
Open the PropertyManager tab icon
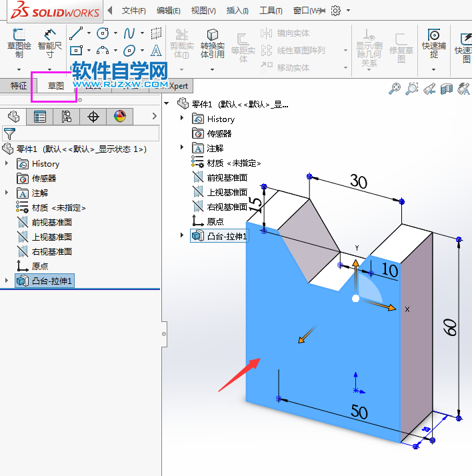(40, 116)
